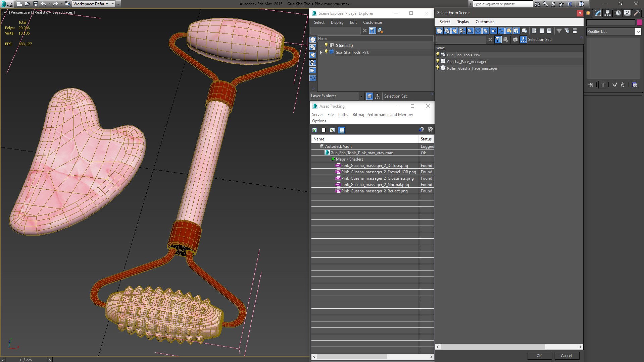Click the Redo arrow icon
The image size is (644, 362).
55,4
